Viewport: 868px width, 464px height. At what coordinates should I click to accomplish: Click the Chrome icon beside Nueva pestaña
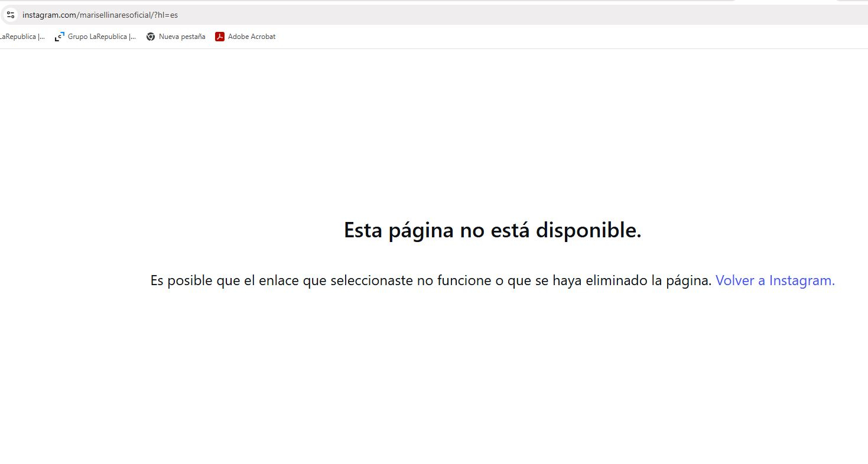click(151, 37)
